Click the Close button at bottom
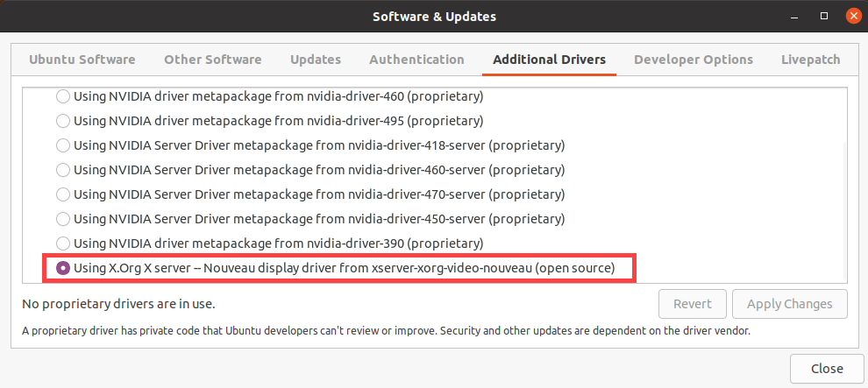The width and height of the screenshot is (868, 388). point(827,369)
